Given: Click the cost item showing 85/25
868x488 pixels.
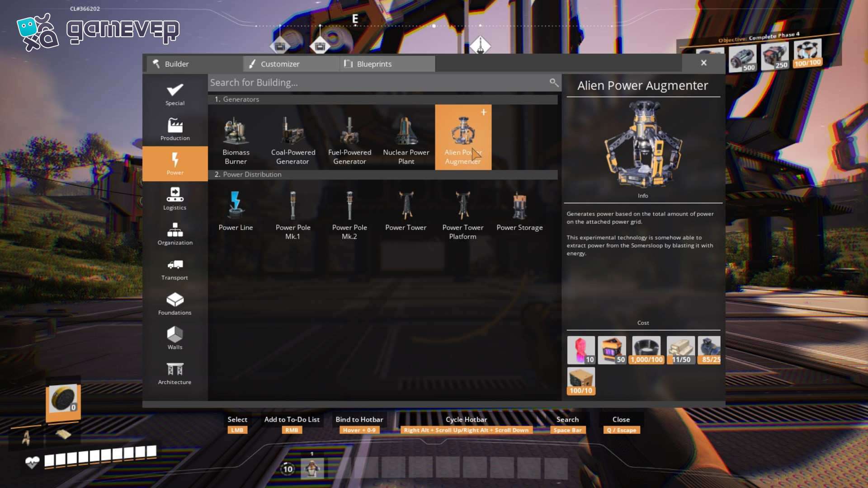Looking at the screenshot, I should coord(709,350).
